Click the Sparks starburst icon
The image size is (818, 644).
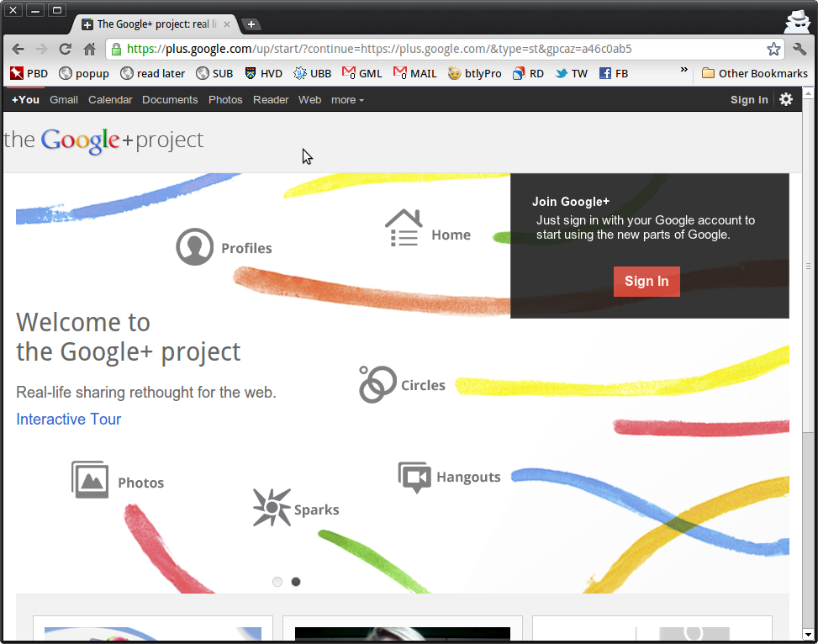272,508
